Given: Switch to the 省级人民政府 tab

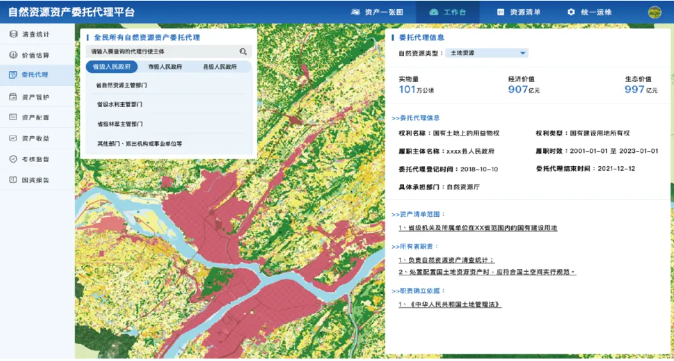Looking at the screenshot, I should click(112, 67).
